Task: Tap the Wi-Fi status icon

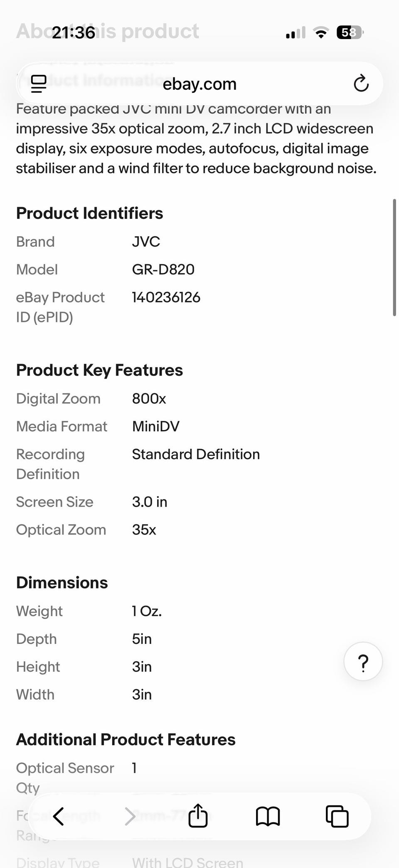Action: click(x=320, y=32)
